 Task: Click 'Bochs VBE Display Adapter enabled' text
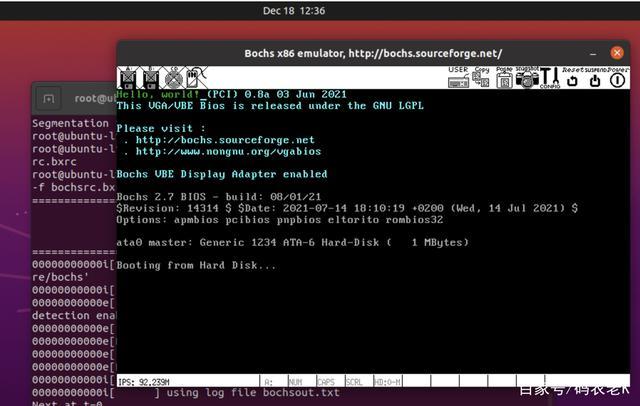(x=222, y=174)
